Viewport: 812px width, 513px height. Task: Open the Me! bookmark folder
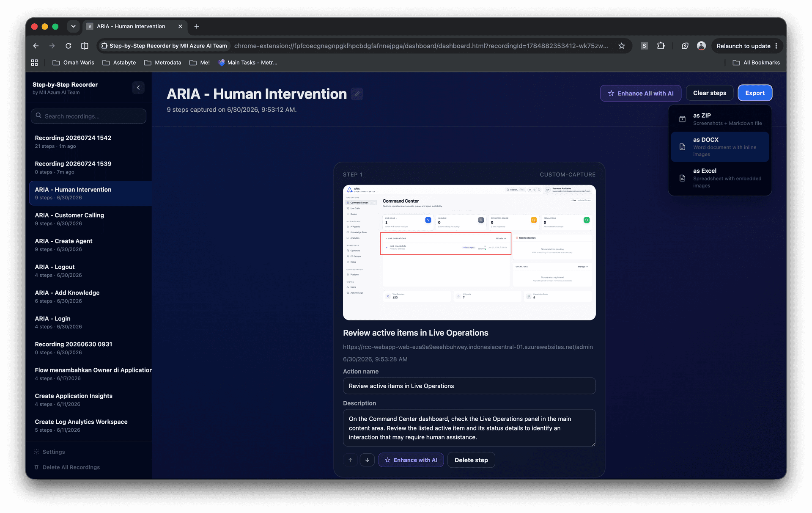tap(200, 63)
